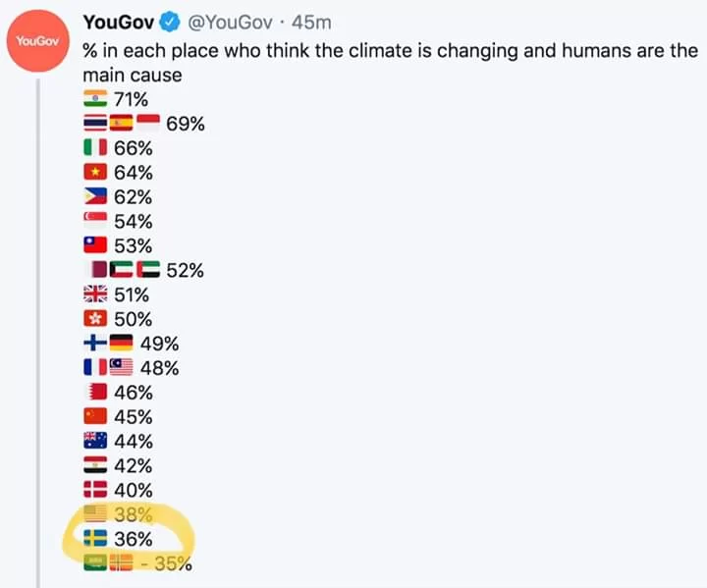Click the Malaysia flag in 48% row

point(121,368)
